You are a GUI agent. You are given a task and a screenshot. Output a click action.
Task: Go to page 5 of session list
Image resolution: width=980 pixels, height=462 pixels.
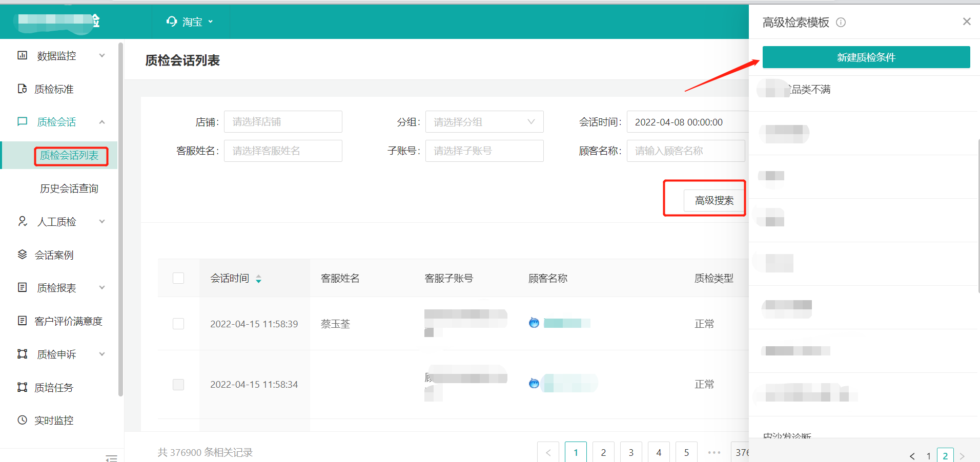(686, 452)
